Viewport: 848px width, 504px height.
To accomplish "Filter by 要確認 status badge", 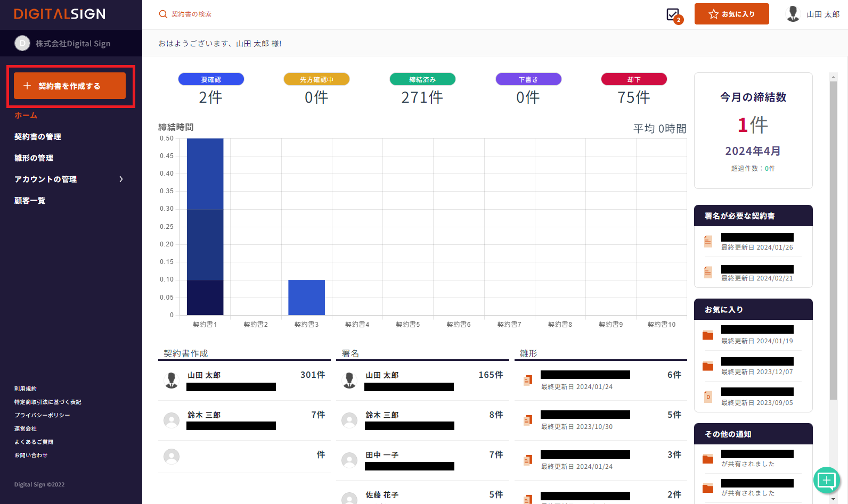I will (211, 79).
